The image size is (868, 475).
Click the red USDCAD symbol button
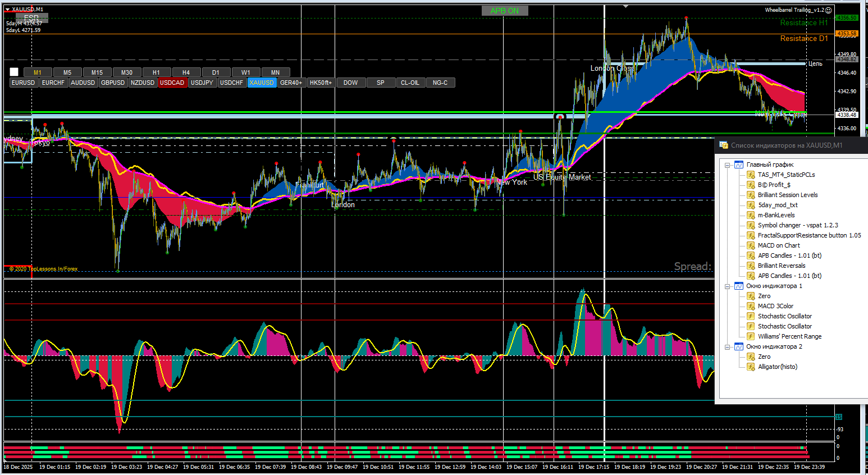pyautogui.click(x=172, y=83)
